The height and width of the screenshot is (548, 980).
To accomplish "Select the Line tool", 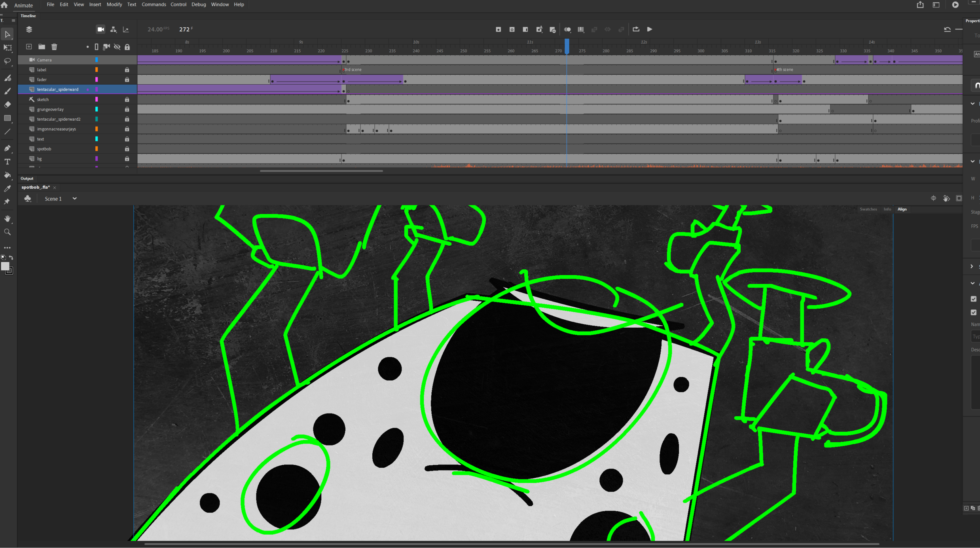I will [x=7, y=132].
